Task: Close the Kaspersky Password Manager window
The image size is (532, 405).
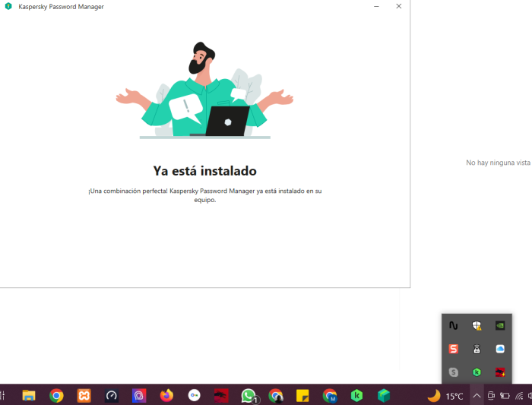Action: (x=399, y=6)
